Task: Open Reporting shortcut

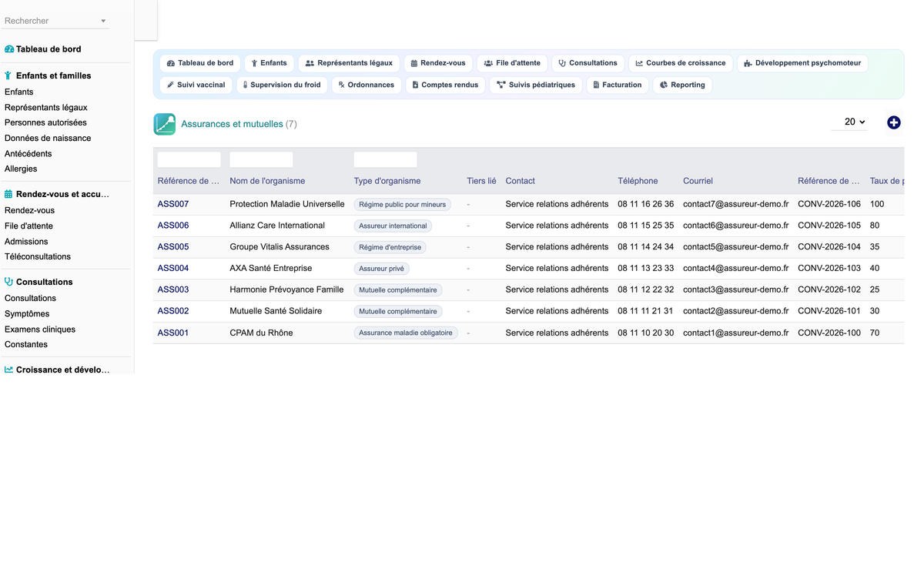Action: [x=683, y=85]
